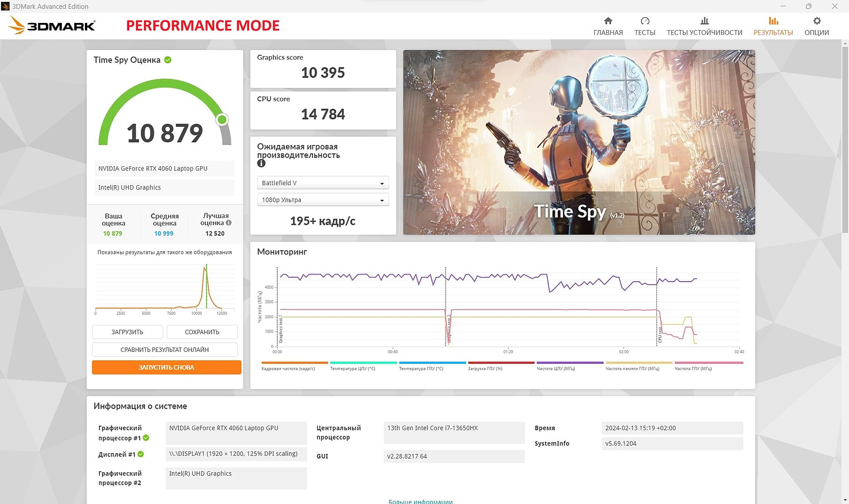Screen dimensions: 849x504
Task: Click the 3DMark app icon in title bar
Action: click(x=5, y=6)
